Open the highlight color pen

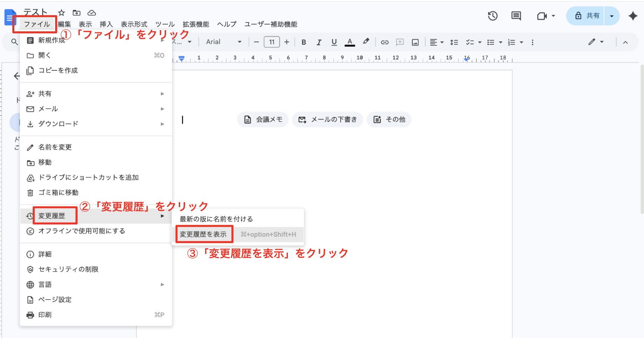pyautogui.click(x=366, y=41)
